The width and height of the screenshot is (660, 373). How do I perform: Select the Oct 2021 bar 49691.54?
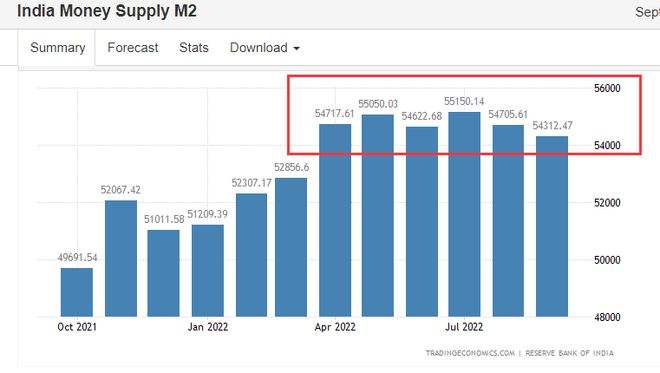pyautogui.click(x=77, y=292)
